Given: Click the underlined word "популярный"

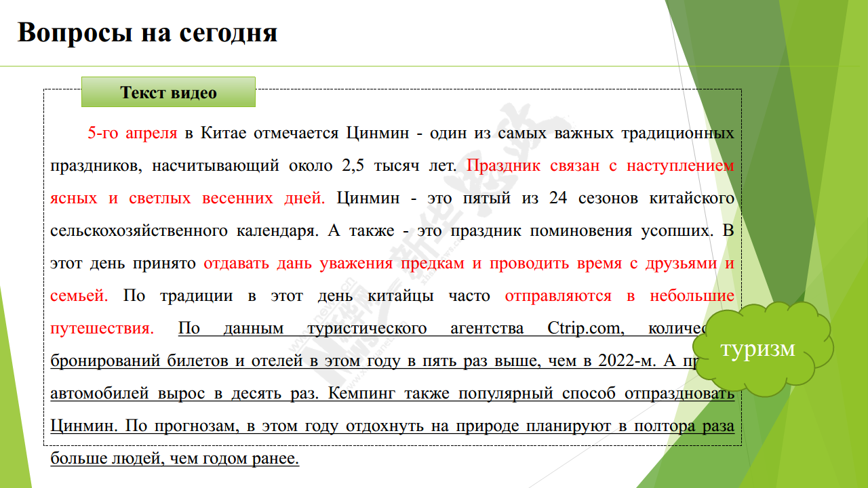Looking at the screenshot, I should point(505,394).
